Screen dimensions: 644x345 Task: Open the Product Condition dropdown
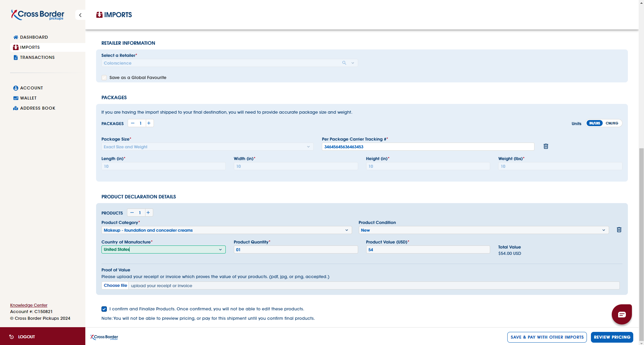coord(483,230)
